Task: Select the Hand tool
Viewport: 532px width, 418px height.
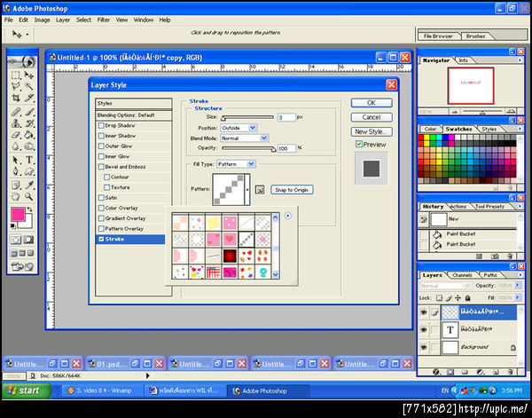Action: pyautogui.click(x=16, y=196)
